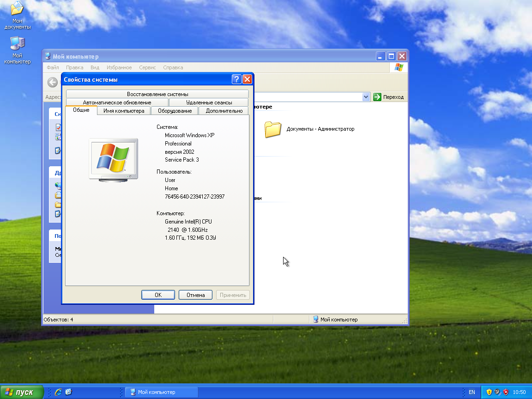Launch Internet Explorer from quick launch
This screenshot has height=399, width=532.
[x=58, y=392]
